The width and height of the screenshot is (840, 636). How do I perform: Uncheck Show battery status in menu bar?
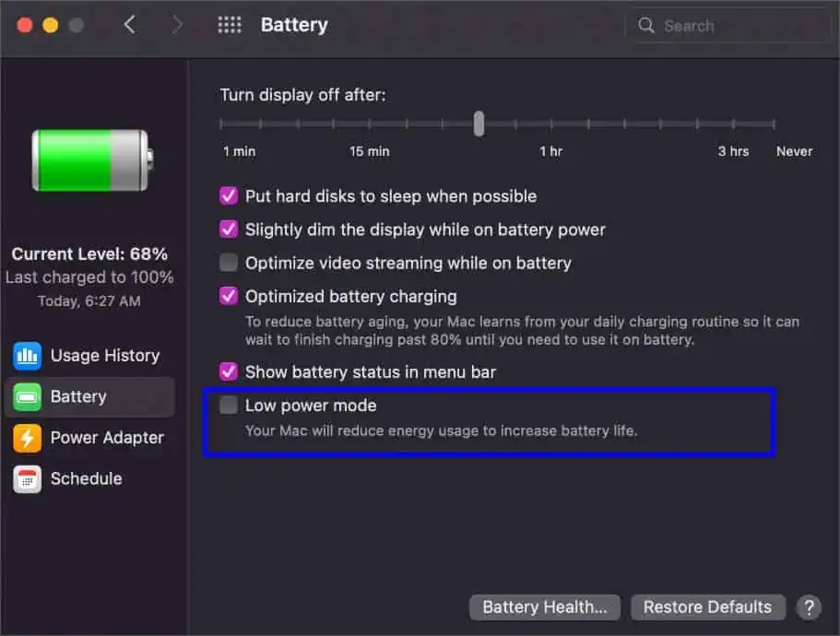click(228, 371)
